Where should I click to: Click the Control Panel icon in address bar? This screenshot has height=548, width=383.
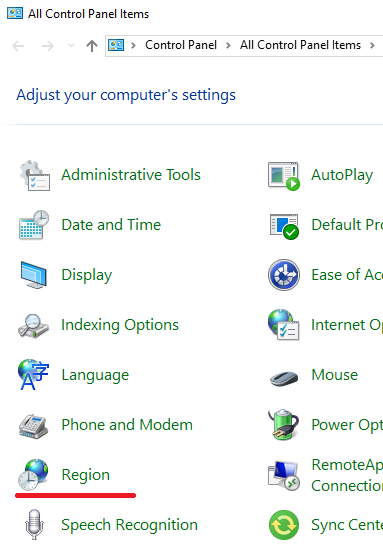click(116, 45)
